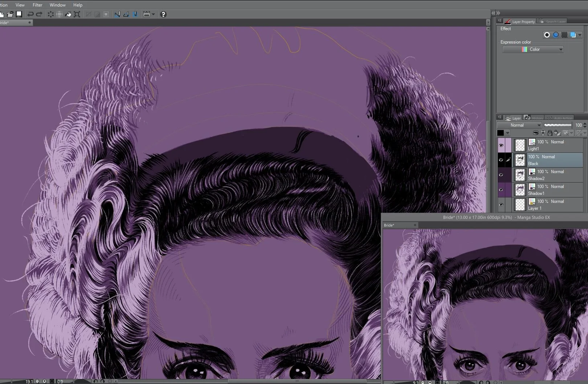
Task: Select the Light1 layer thumbnail
Action: click(x=520, y=146)
